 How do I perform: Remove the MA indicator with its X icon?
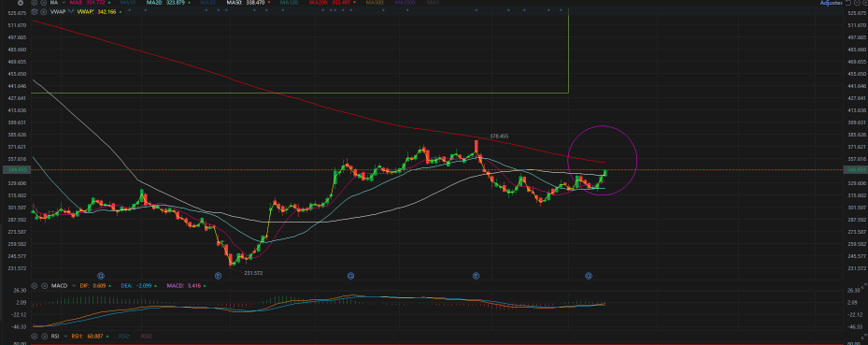tap(43, 3)
